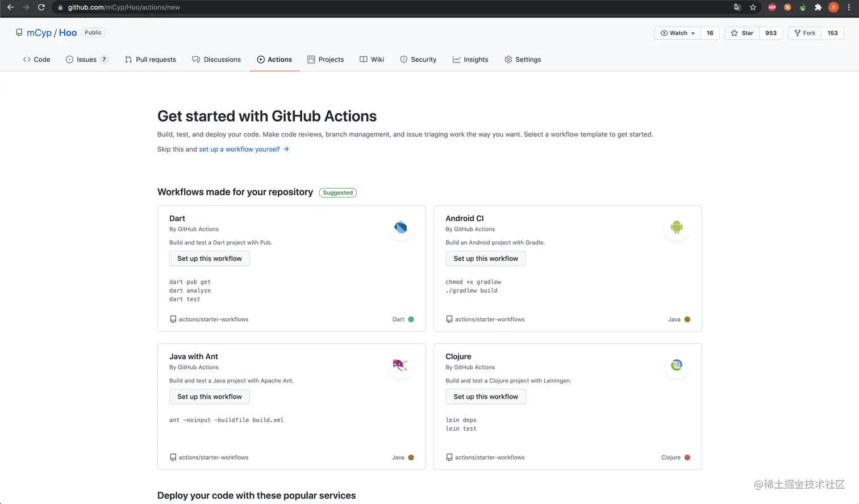
Task: Open the Pull requests tab
Action: click(x=151, y=60)
